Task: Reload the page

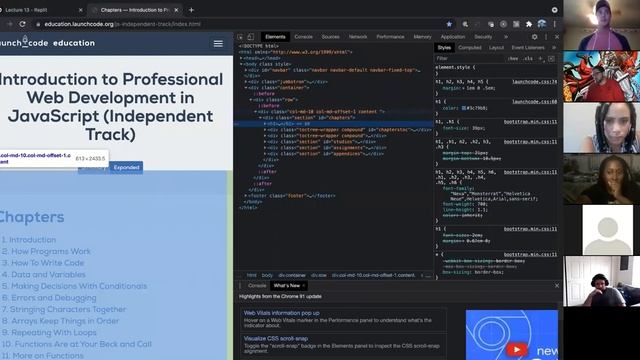Action: pyautogui.click(x=22, y=24)
